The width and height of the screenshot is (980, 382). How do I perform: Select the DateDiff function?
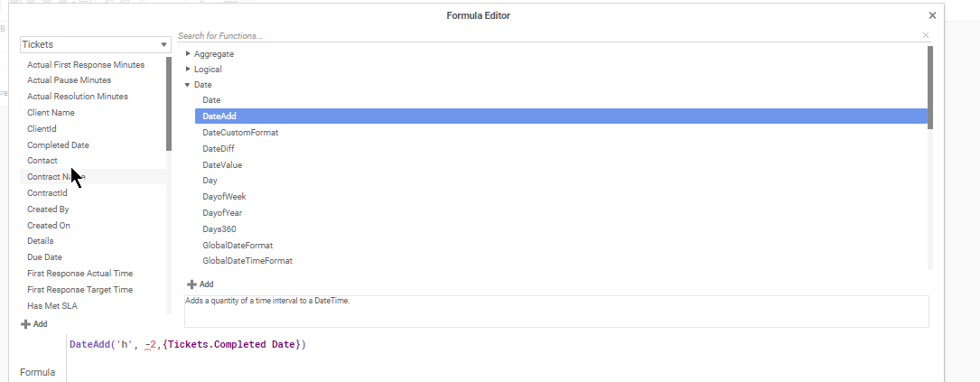click(x=219, y=149)
